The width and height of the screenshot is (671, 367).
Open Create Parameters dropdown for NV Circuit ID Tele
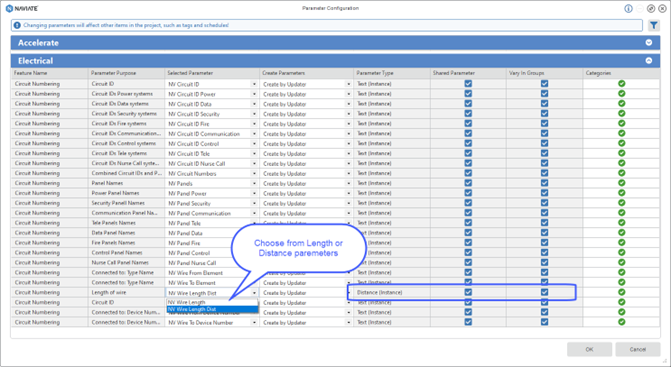348,154
